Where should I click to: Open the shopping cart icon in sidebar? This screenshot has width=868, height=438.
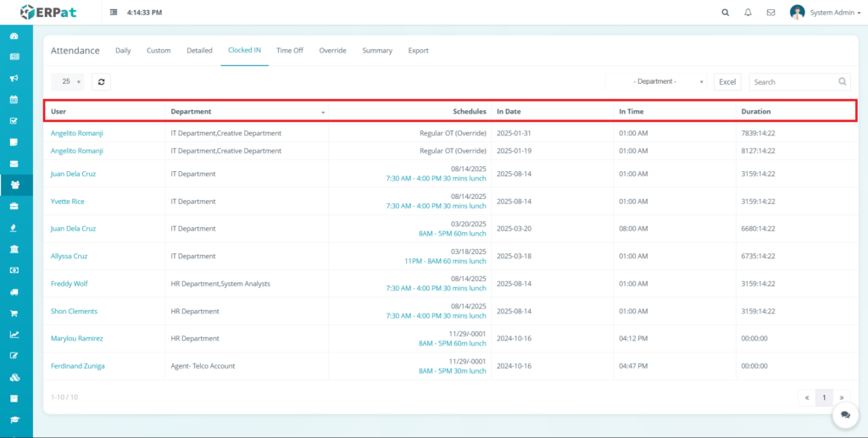coord(14,313)
